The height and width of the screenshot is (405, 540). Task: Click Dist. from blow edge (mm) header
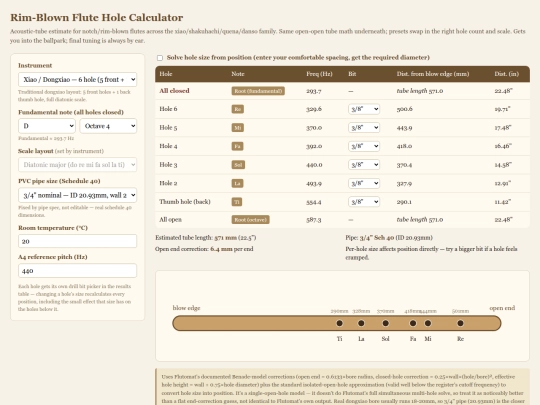433,74
